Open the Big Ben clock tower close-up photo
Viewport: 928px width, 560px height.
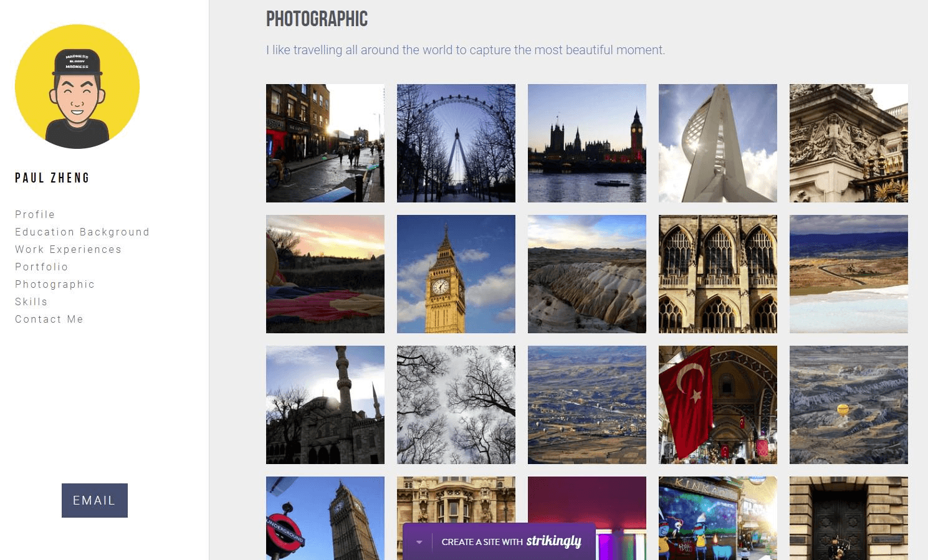(456, 274)
